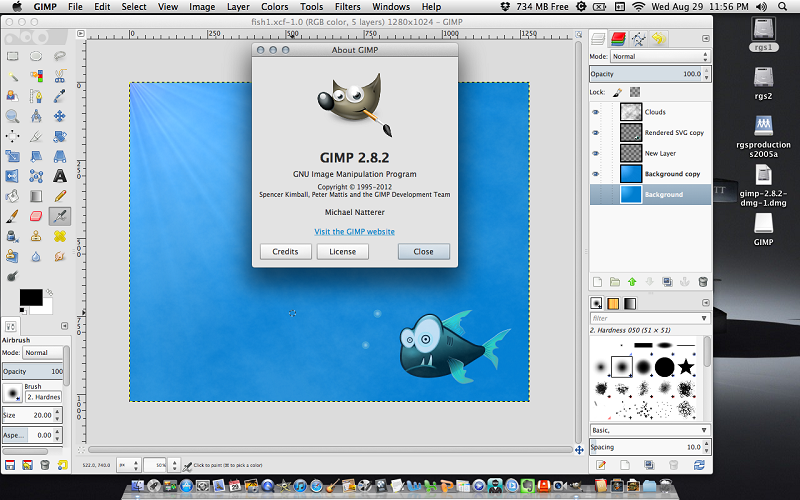Viewport: 800px width, 500px height.
Task: Select the Ellipse Select tool
Action: tap(36, 56)
